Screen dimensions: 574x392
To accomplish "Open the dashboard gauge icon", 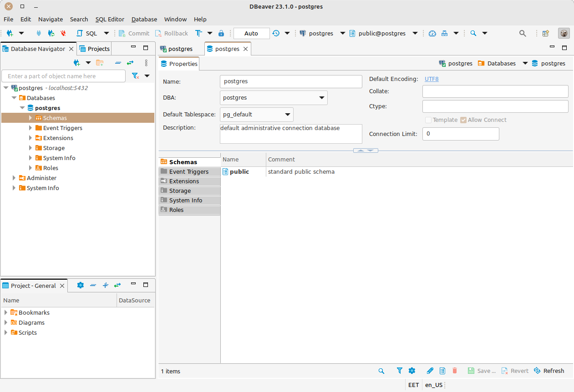I will 432,33.
